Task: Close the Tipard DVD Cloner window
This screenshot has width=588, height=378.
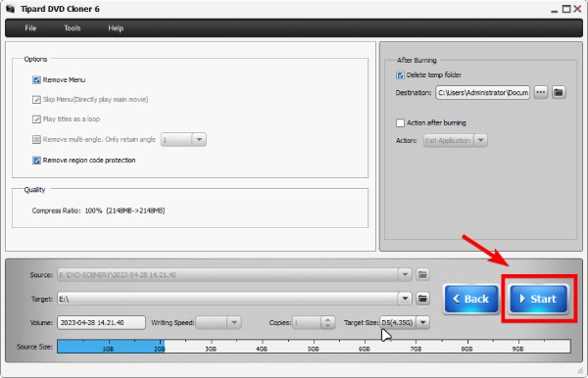Action: [577, 9]
